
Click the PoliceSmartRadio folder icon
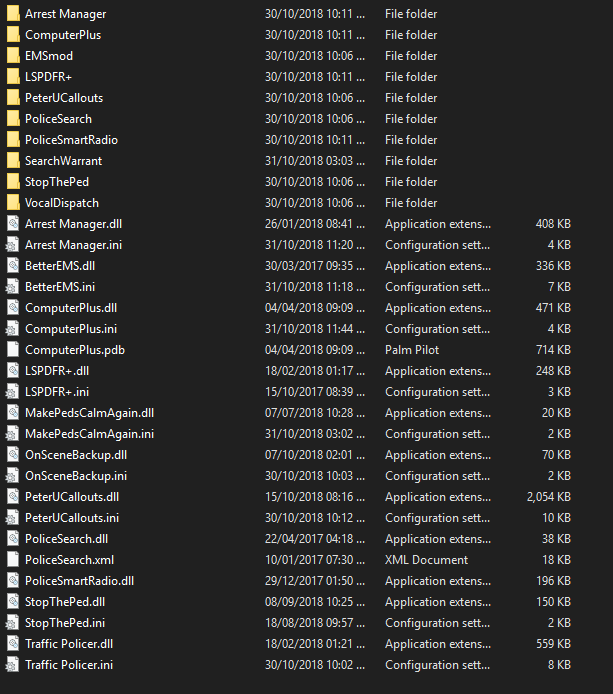pos(13,140)
